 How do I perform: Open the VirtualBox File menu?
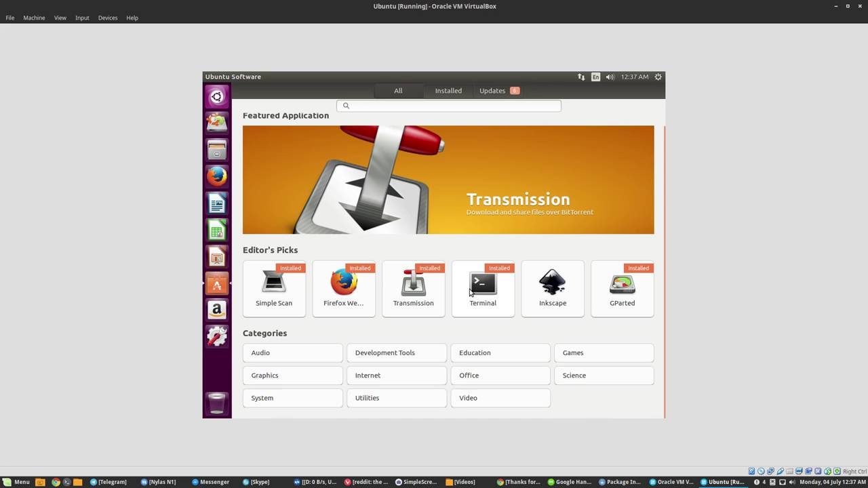click(10, 18)
